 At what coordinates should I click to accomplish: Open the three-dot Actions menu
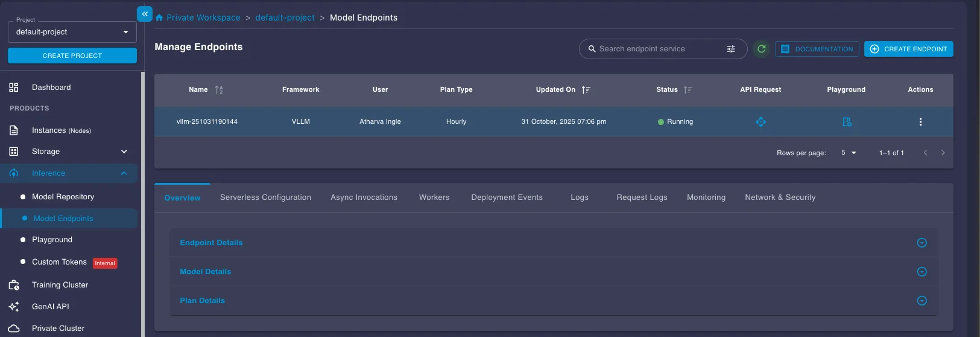click(920, 122)
